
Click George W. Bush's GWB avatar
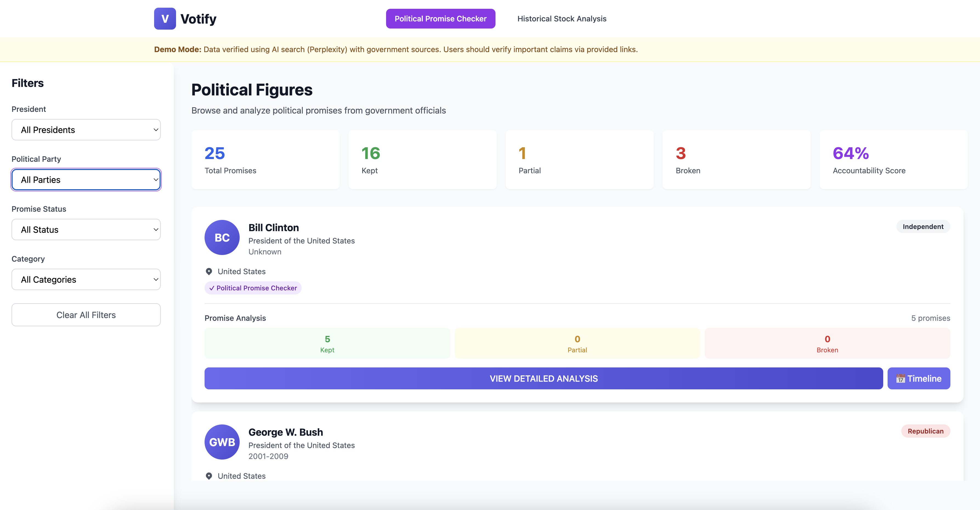click(x=222, y=442)
